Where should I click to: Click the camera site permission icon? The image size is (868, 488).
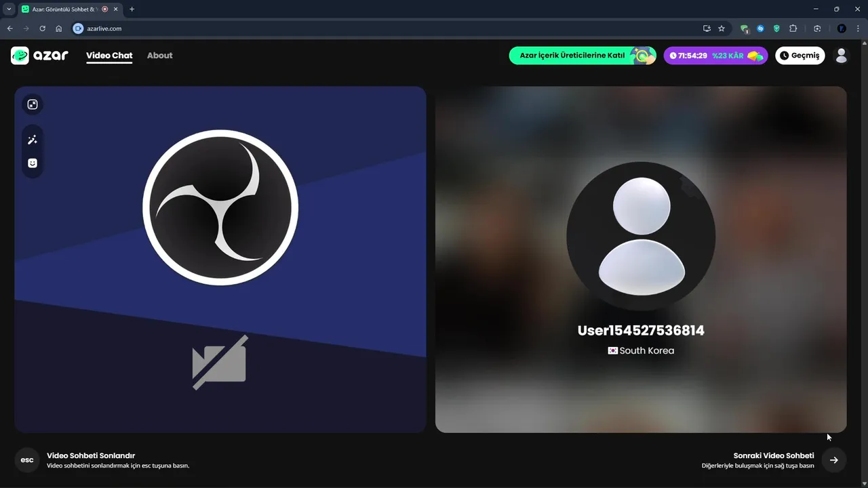click(78, 28)
